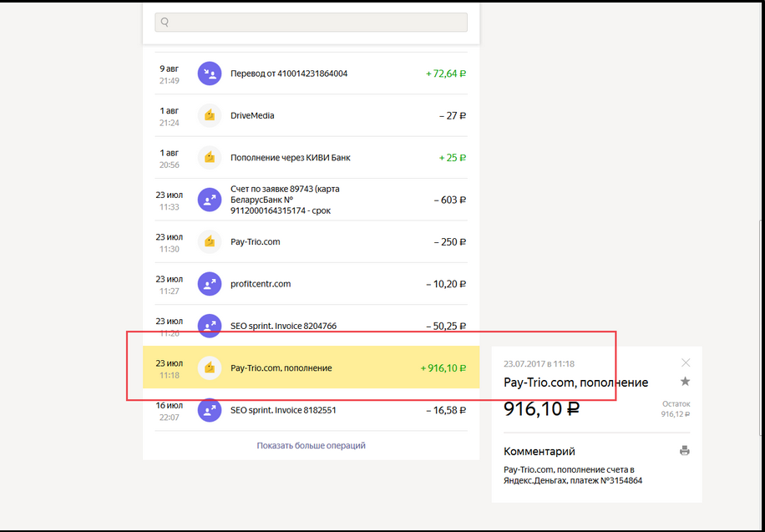The width and height of the screenshot is (765, 532).
Task: Click the DriveMedia wallet icon
Action: [210, 116]
